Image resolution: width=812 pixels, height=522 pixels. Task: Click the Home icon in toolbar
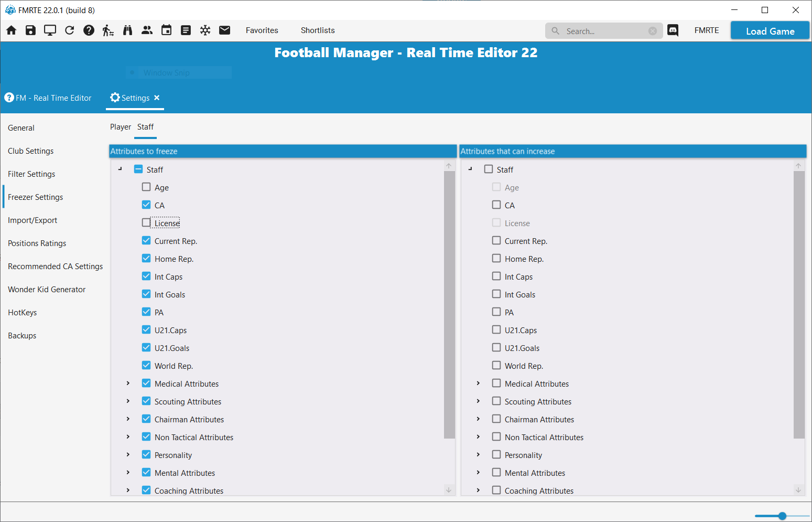[12, 30]
